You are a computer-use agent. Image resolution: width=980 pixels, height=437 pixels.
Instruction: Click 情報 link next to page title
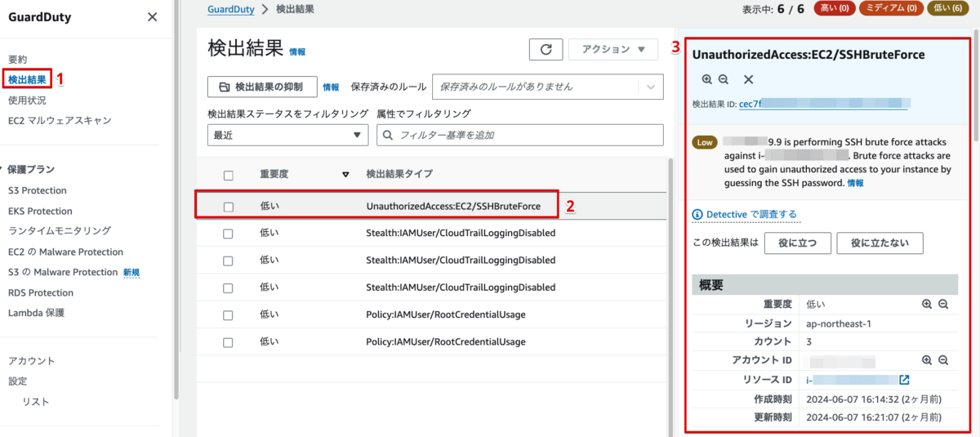(x=297, y=51)
